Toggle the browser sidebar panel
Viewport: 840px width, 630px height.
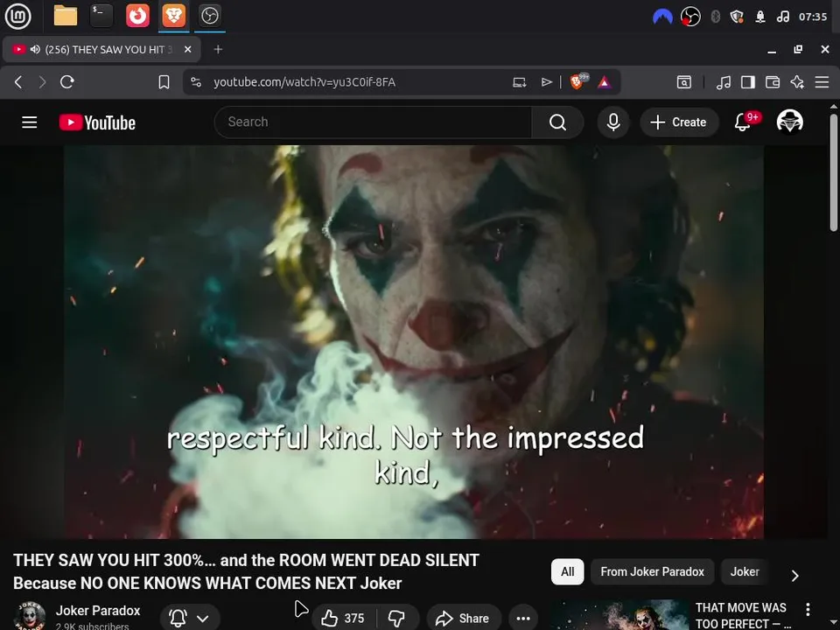tap(748, 82)
